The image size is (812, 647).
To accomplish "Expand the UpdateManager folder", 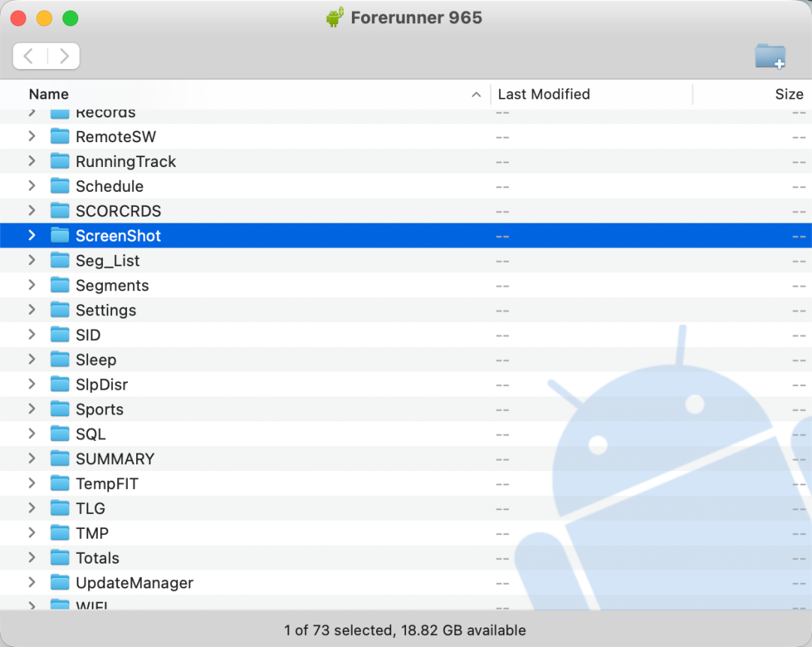I will pos(32,582).
